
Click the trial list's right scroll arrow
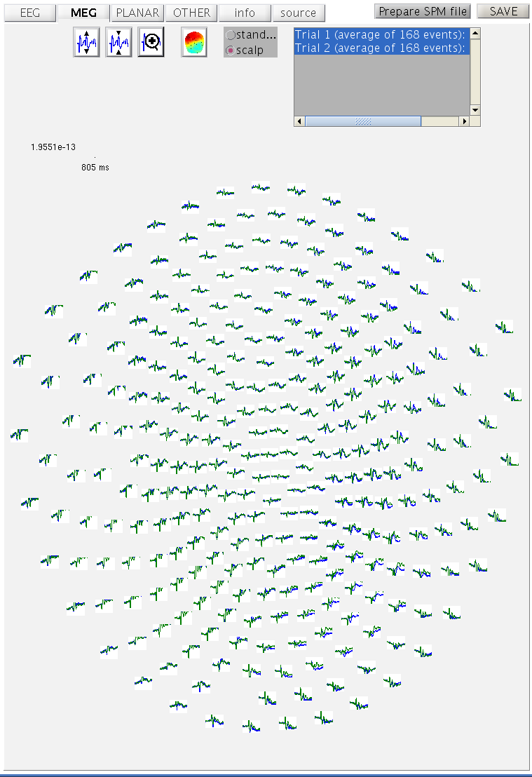pos(463,121)
